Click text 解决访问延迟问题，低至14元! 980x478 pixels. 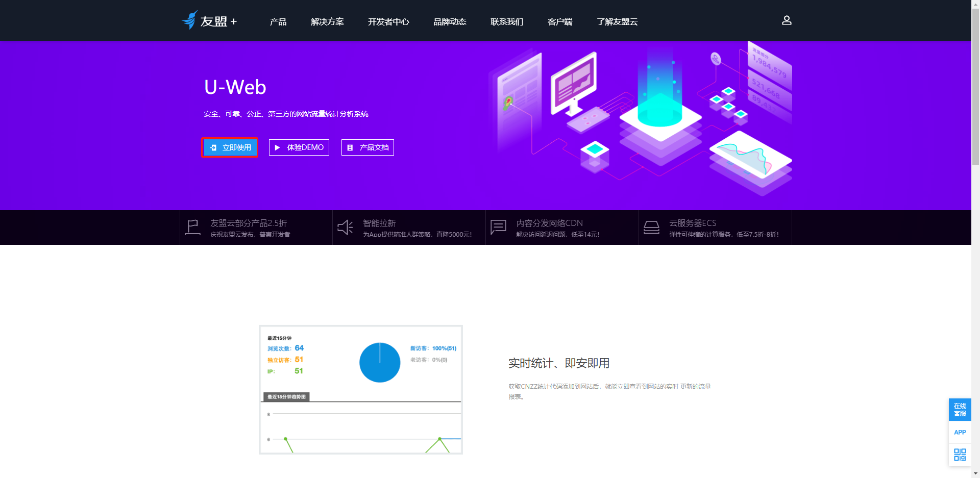(558, 235)
